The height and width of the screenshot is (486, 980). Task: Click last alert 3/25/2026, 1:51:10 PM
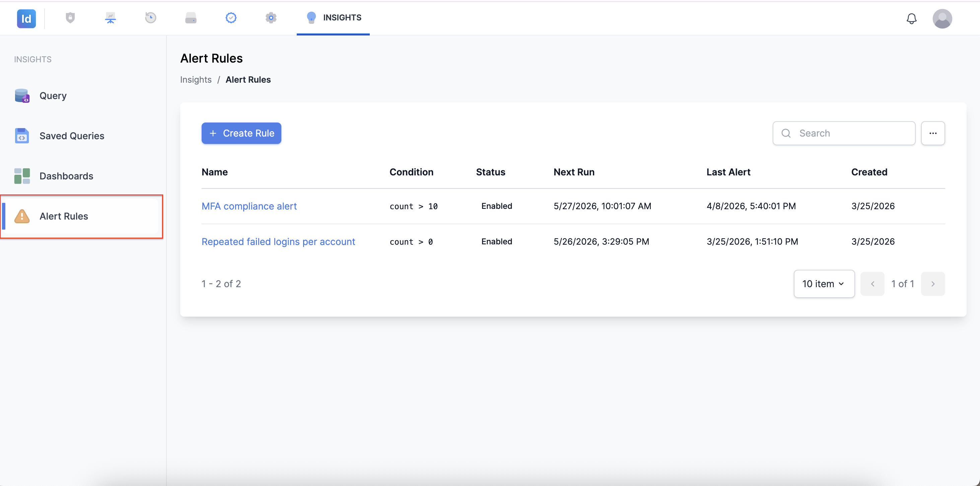[x=752, y=241]
